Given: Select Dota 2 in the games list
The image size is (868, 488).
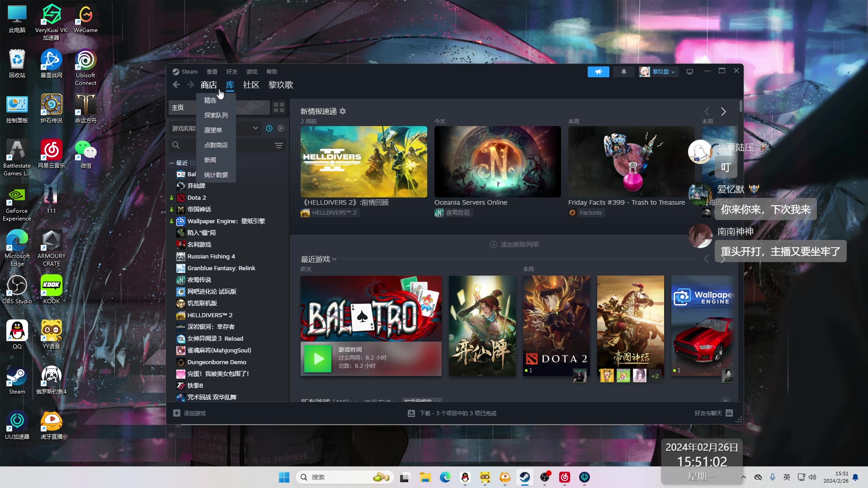Looking at the screenshot, I should [197, 197].
